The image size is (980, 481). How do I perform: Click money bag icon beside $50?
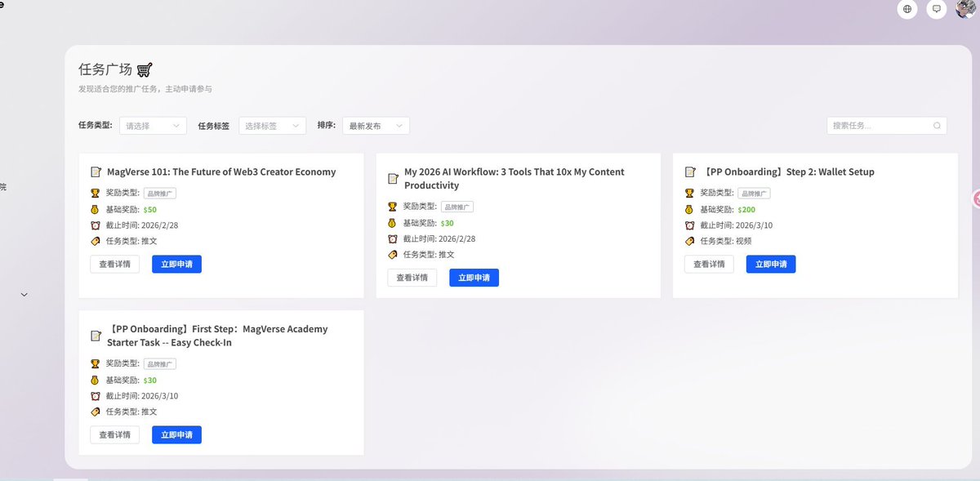pos(95,209)
